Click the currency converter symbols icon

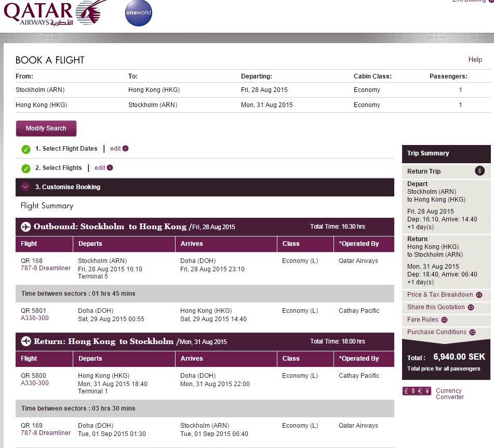(417, 391)
